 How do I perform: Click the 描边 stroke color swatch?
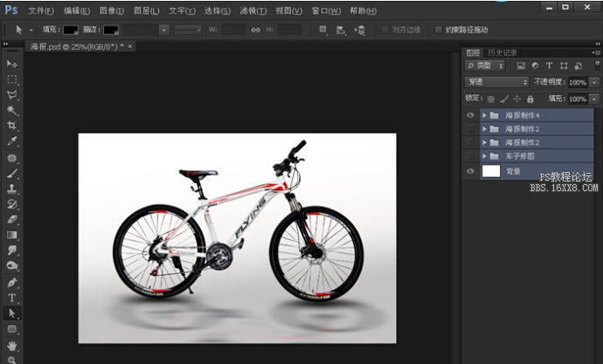(111, 30)
